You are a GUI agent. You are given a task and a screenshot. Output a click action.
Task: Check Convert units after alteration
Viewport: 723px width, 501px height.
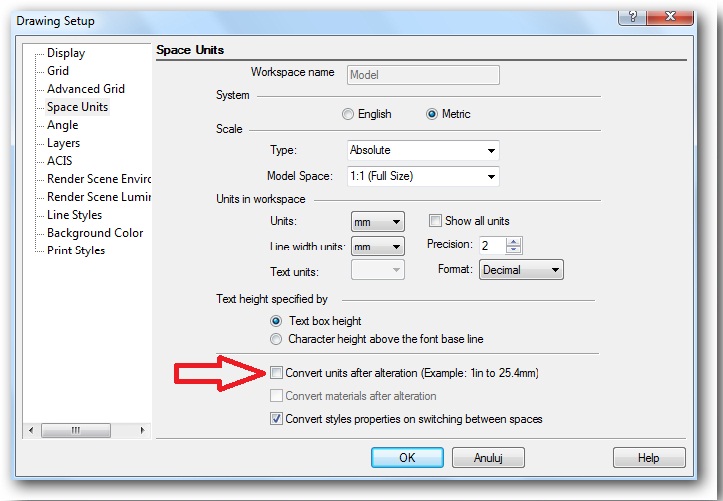coord(276,373)
